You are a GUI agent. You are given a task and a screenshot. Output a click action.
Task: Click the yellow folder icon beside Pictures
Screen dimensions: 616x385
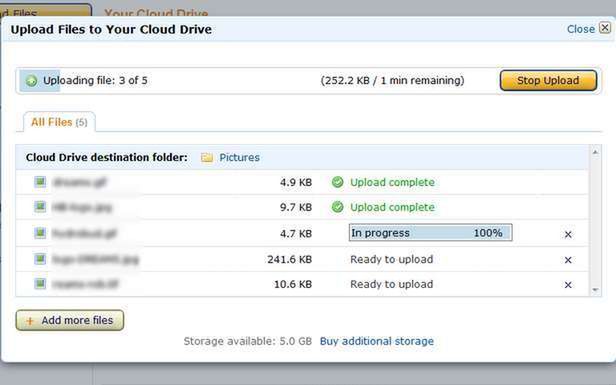pos(207,158)
